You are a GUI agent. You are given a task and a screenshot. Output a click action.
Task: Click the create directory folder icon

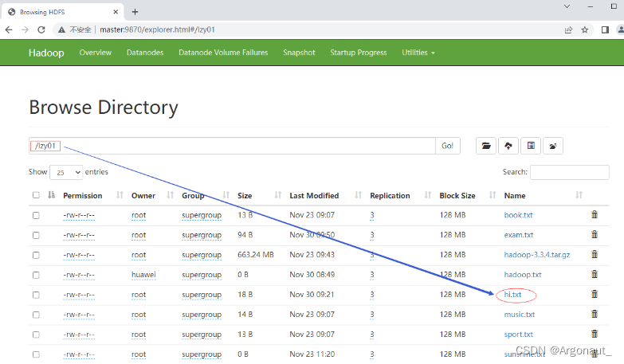[x=486, y=146]
